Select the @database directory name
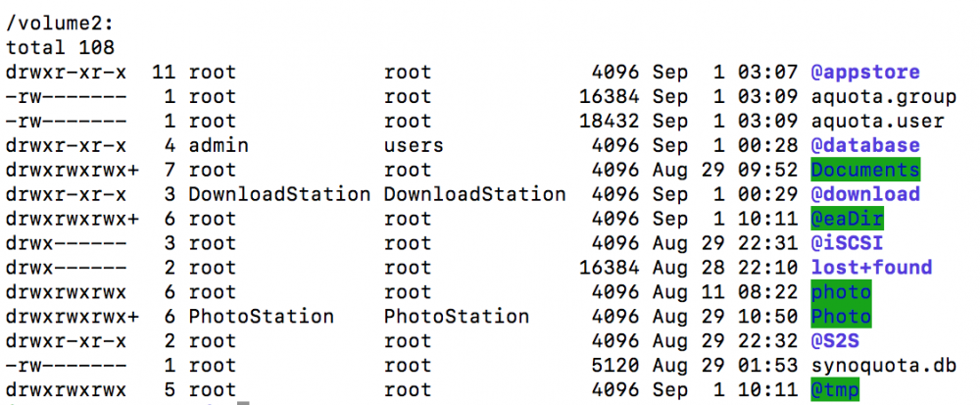The image size is (980, 405). 864,145
